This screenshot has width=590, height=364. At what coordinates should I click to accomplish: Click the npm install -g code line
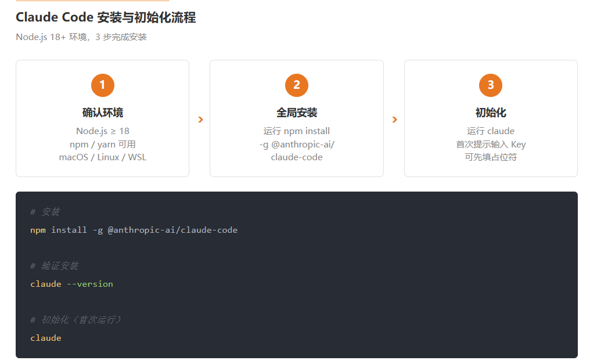point(134,230)
